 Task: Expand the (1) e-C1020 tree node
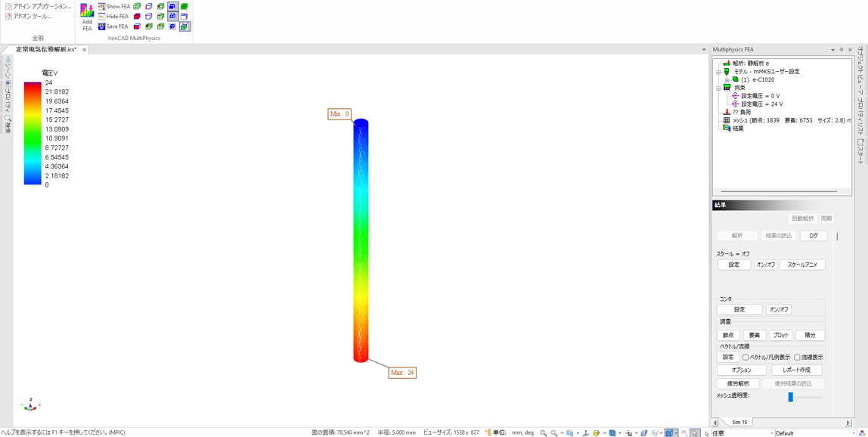coord(727,79)
